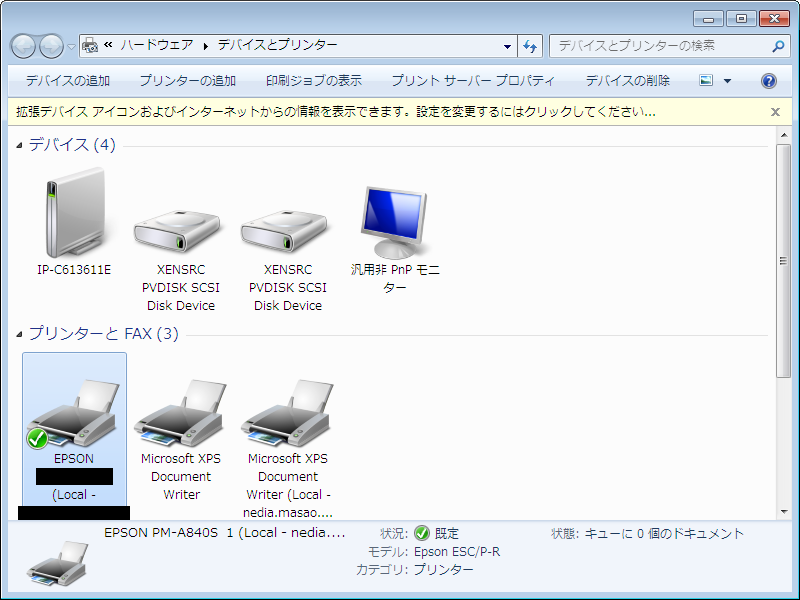The width and height of the screenshot is (800, 600).
Task: Click the ハードウェア breadcrumb link
Action: (157, 45)
